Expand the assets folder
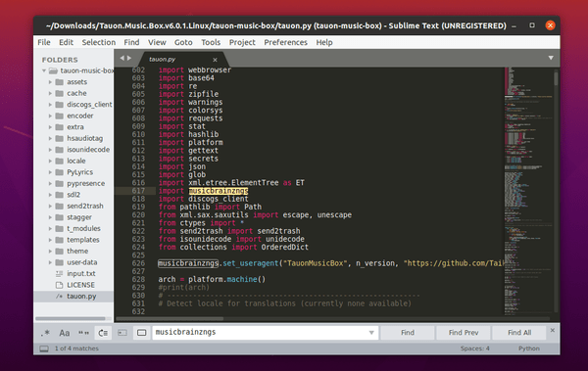This screenshot has height=371, width=588. pos(50,82)
